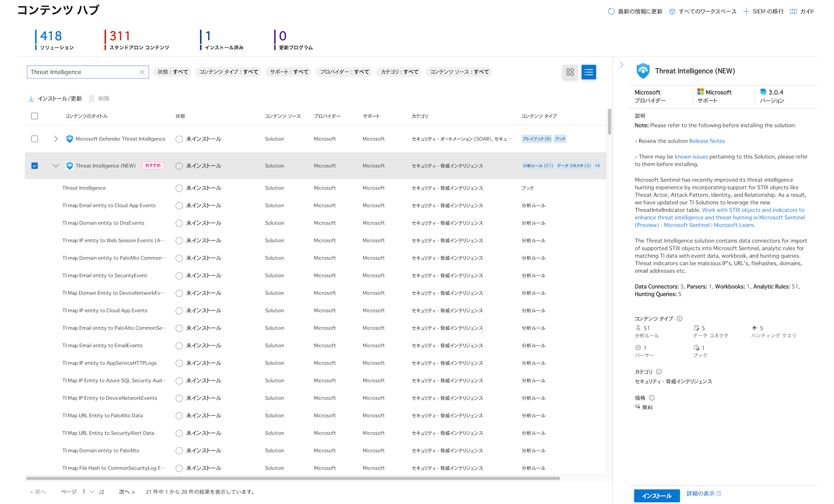Clear the Threat Intelligence search box
Image resolution: width=834 pixels, height=504 pixels.
point(142,72)
